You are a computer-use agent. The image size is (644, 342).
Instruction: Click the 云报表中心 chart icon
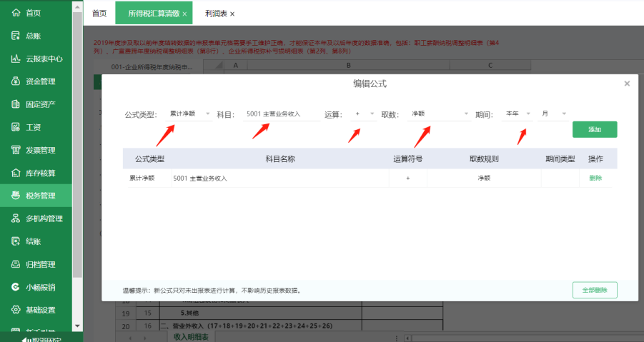(x=15, y=59)
